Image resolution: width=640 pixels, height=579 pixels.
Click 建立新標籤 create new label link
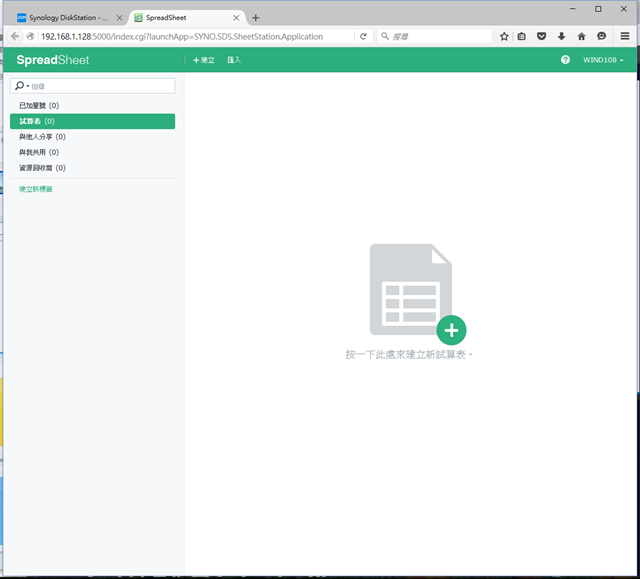[x=36, y=189]
